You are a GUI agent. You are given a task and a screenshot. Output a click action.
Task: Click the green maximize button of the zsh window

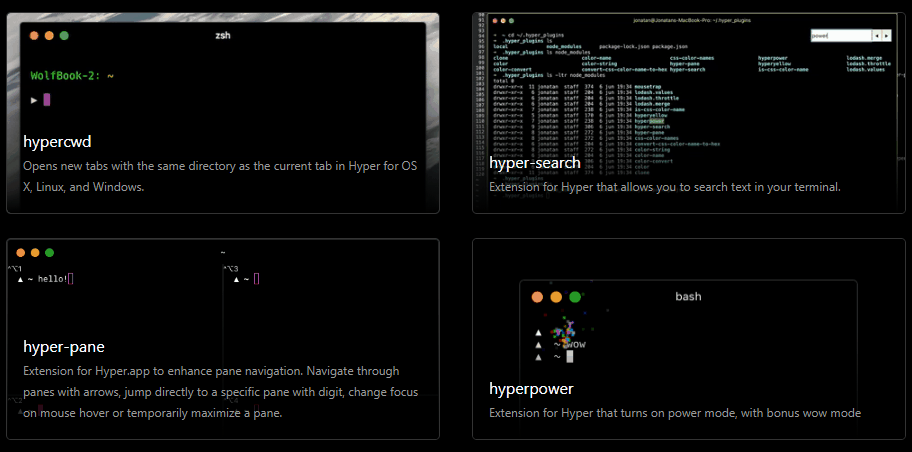(x=64, y=35)
